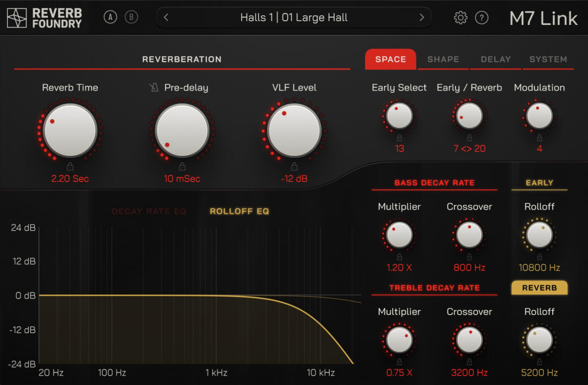Switch to the B comparison state

click(131, 18)
